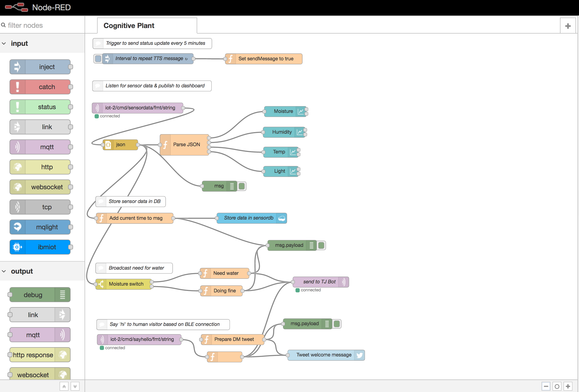Toggle the first msg.payload debug node button
The image size is (579, 392).
321,245
